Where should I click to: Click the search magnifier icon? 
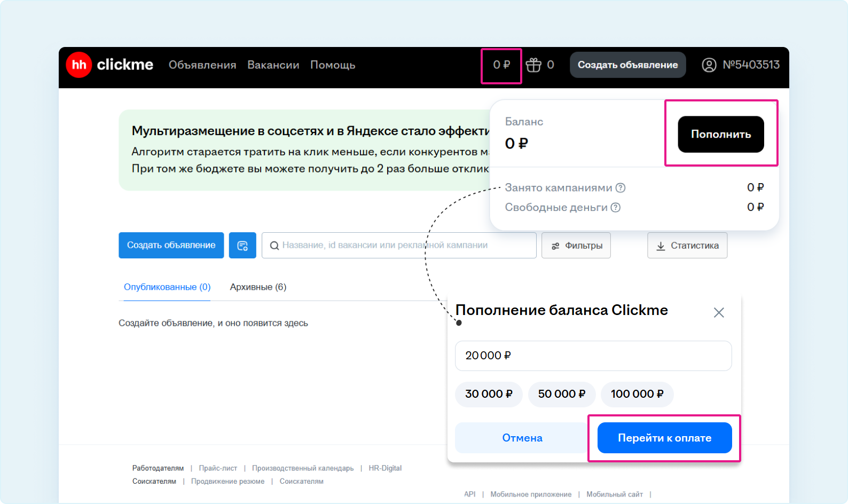tap(274, 246)
